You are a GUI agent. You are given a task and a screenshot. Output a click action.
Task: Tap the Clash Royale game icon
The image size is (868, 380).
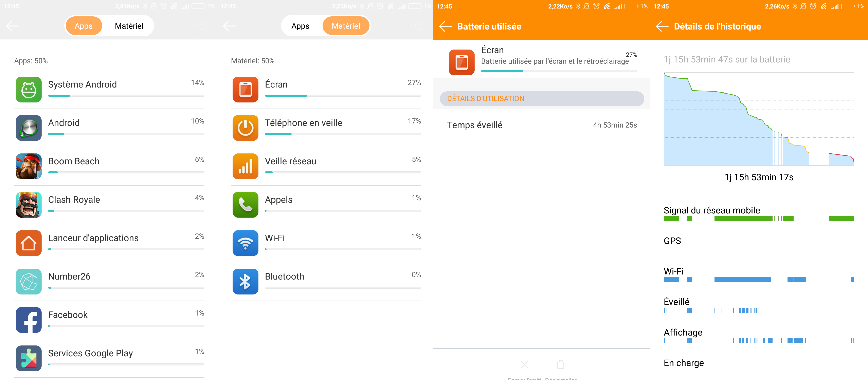29,205
